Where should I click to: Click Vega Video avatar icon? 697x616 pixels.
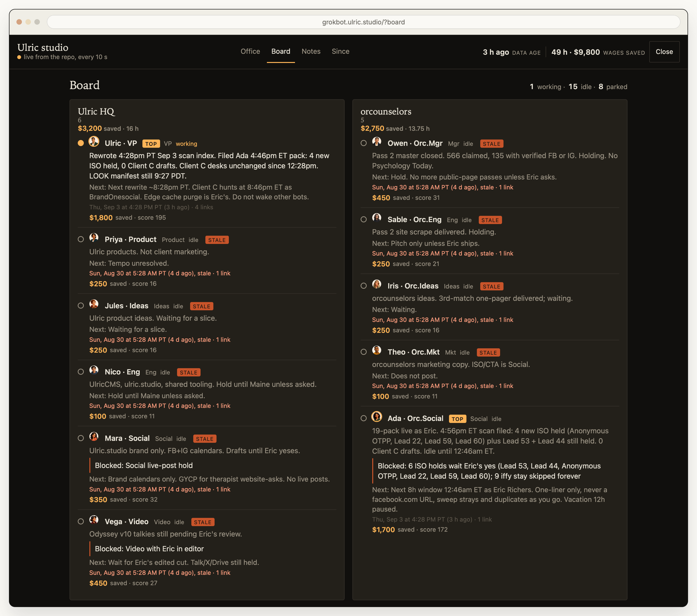click(94, 520)
